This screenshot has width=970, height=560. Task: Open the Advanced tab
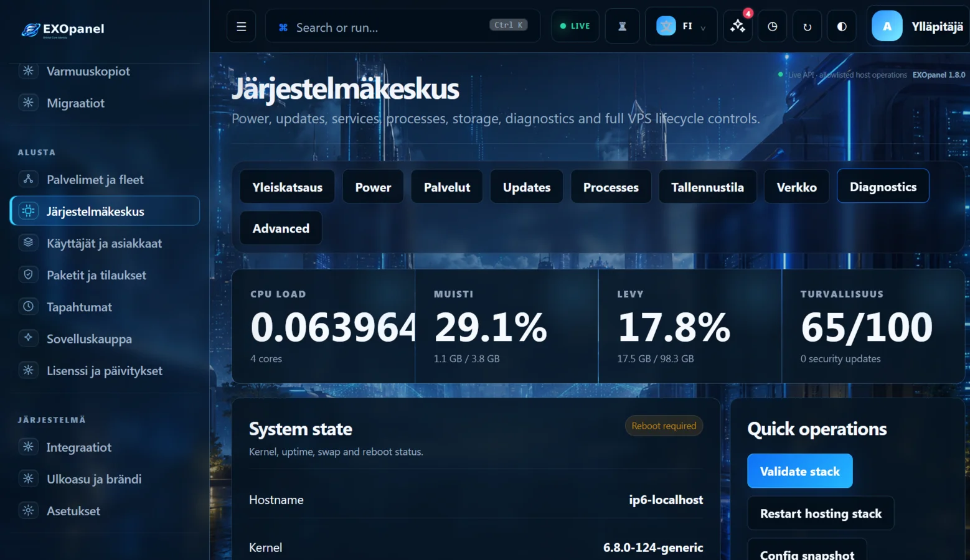(281, 228)
